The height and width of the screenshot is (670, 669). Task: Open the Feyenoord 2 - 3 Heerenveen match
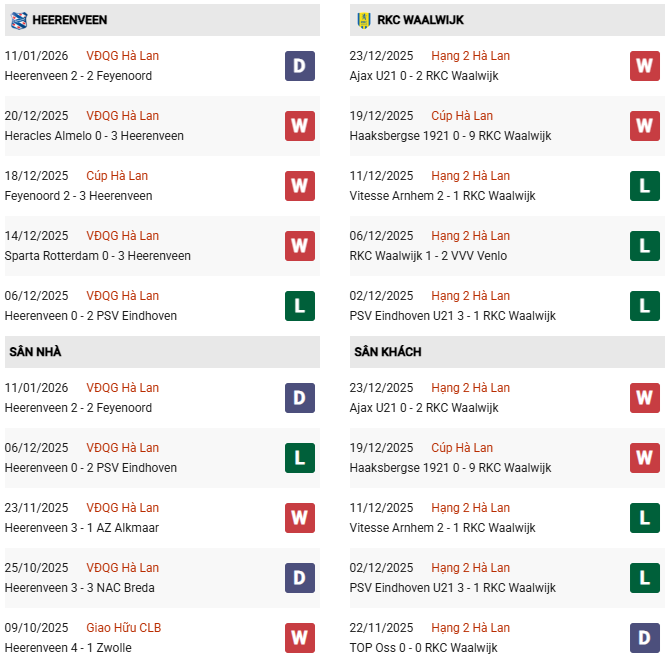coord(78,196)
